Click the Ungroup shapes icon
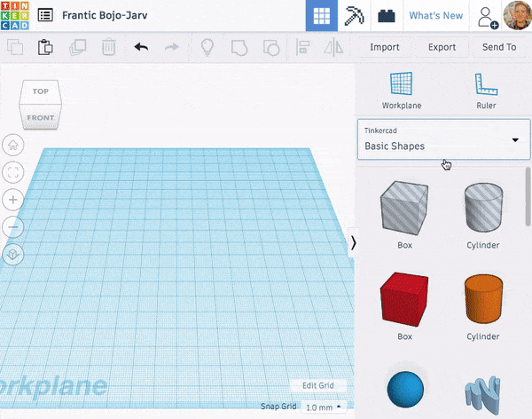This screenshot has width=532, height=419. coord(271,48)
